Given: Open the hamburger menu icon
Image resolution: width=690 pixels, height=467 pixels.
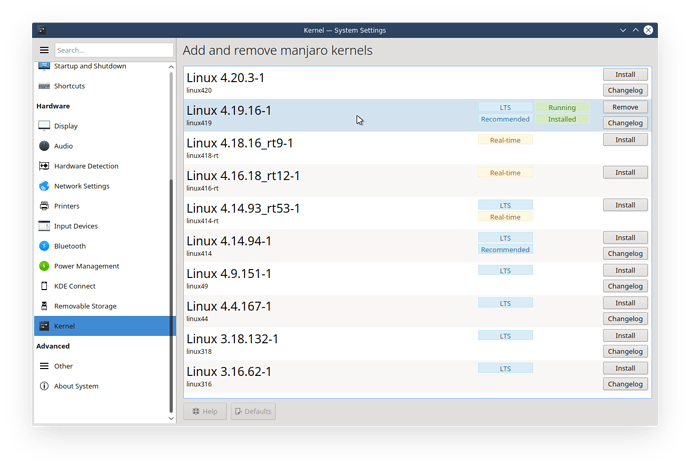Looking at the screenshot, I should [44, 50].
